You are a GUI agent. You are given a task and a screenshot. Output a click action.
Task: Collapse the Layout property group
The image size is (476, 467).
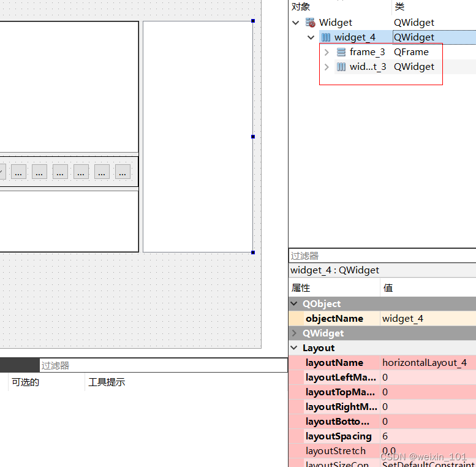click(x=294, y=347)
